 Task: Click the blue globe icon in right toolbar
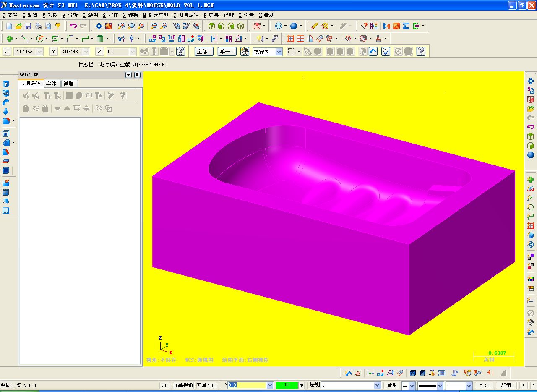click(531, 245)
